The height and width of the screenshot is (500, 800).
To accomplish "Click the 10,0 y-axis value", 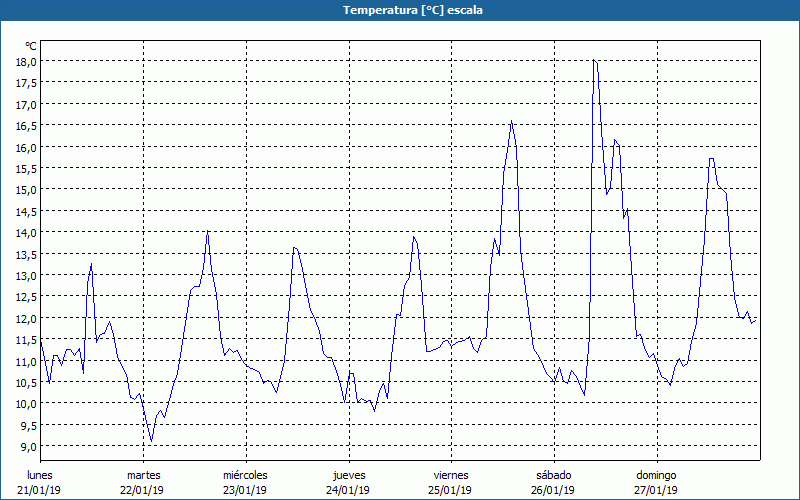I will click(27, 403).
